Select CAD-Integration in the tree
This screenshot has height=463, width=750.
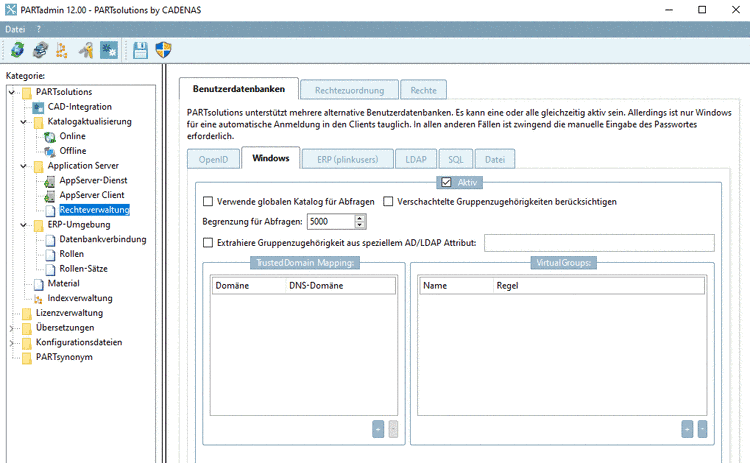pos(79,107)
